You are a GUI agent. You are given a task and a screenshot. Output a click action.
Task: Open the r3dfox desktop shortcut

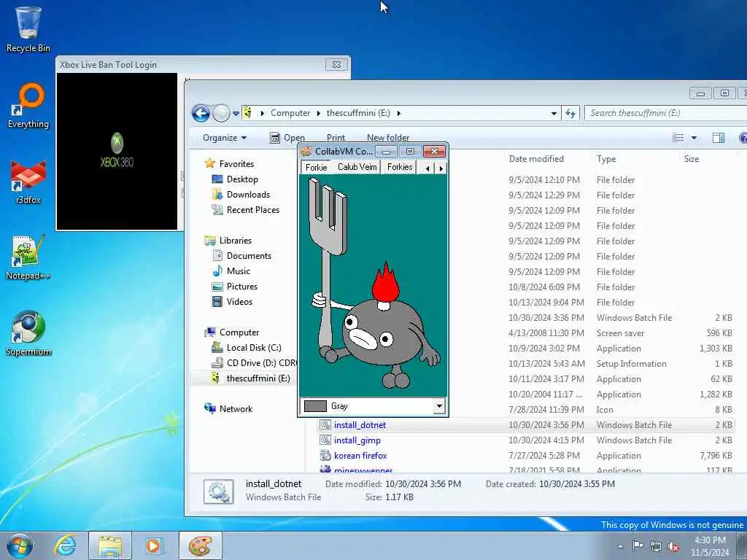coord(28,182)
